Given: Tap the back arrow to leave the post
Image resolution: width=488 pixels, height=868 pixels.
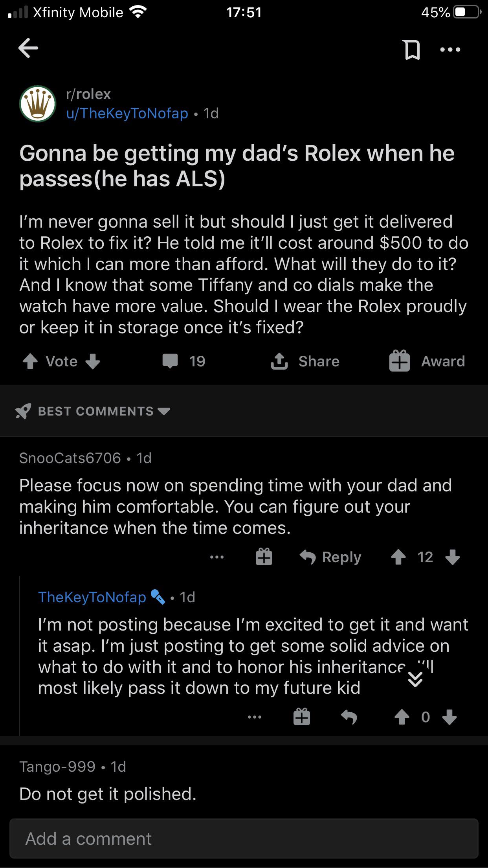Looking at the screenshot, I should point(29,48).
